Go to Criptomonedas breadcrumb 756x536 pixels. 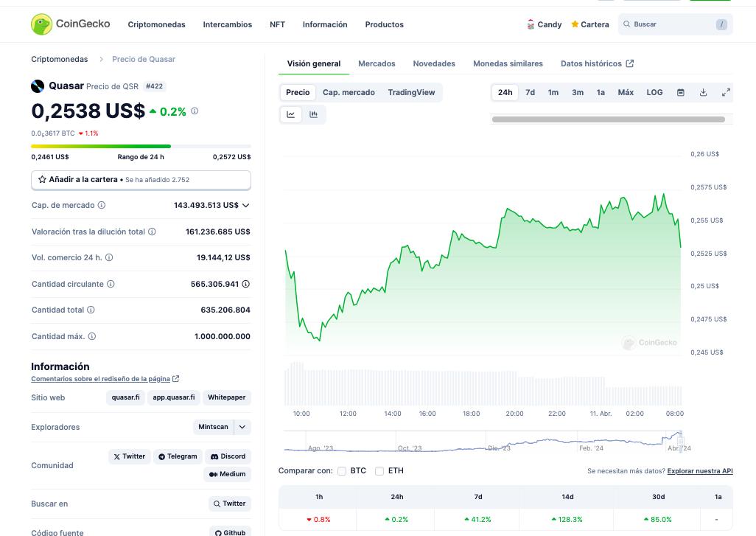(x=59, y=59)
